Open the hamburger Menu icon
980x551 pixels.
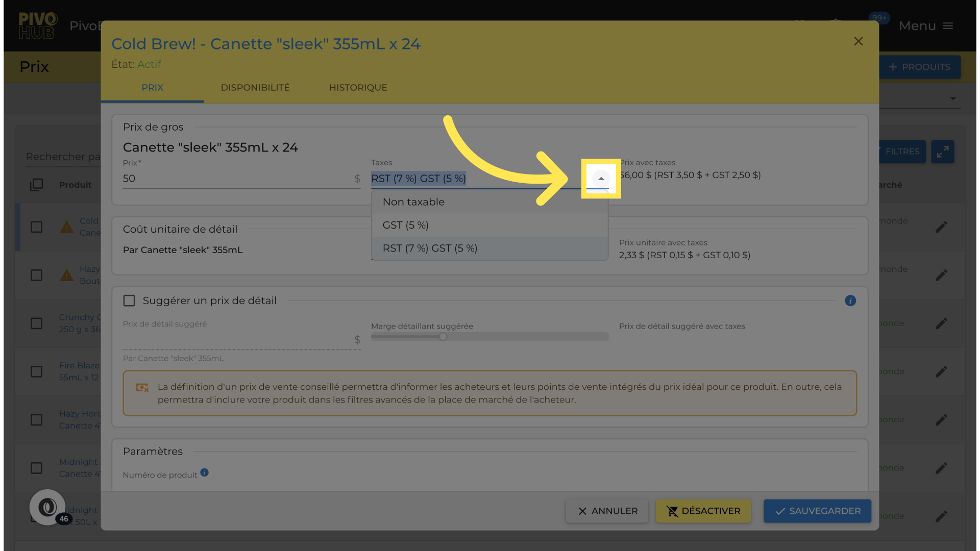948,26
